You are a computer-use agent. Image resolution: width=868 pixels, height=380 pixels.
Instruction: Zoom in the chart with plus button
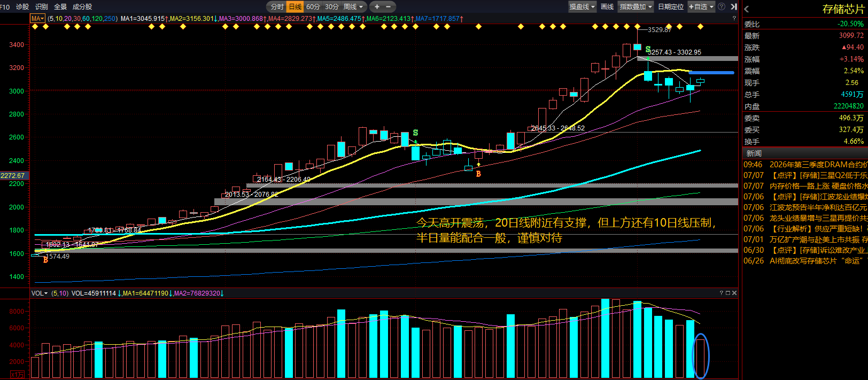[377, 7]
